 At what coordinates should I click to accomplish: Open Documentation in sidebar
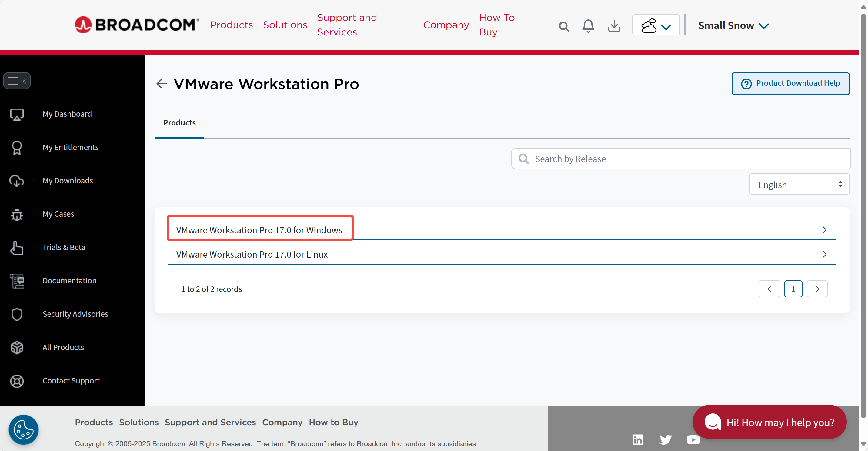pos(69,281)
